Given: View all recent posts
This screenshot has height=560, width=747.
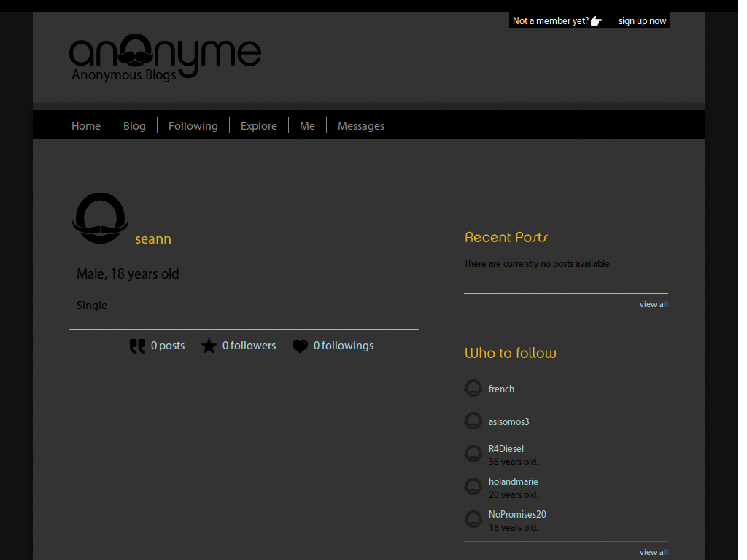Looking at the screenshot, I should coord(653,304).
